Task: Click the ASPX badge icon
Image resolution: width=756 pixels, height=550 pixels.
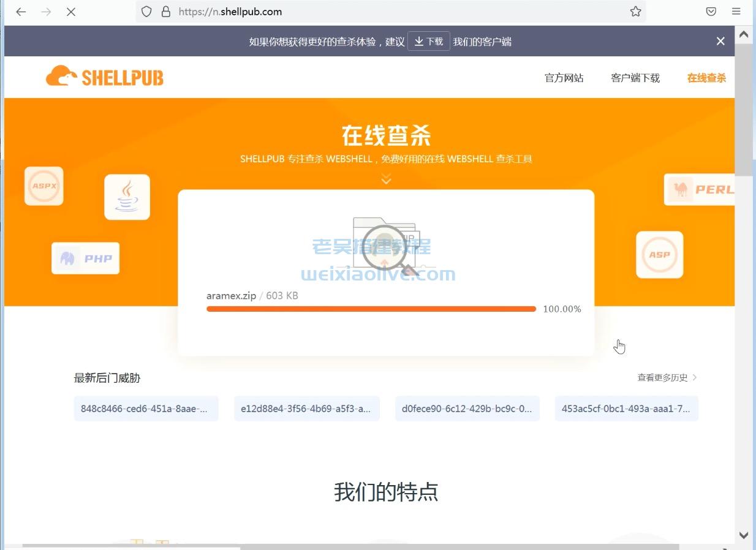Action: click(x=43, y=186)
